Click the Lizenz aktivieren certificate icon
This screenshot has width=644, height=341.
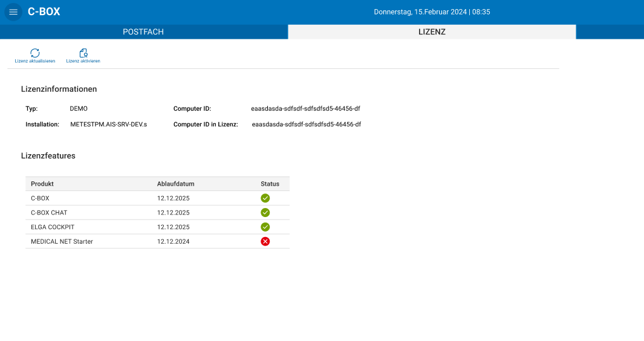tap(83, 53)
